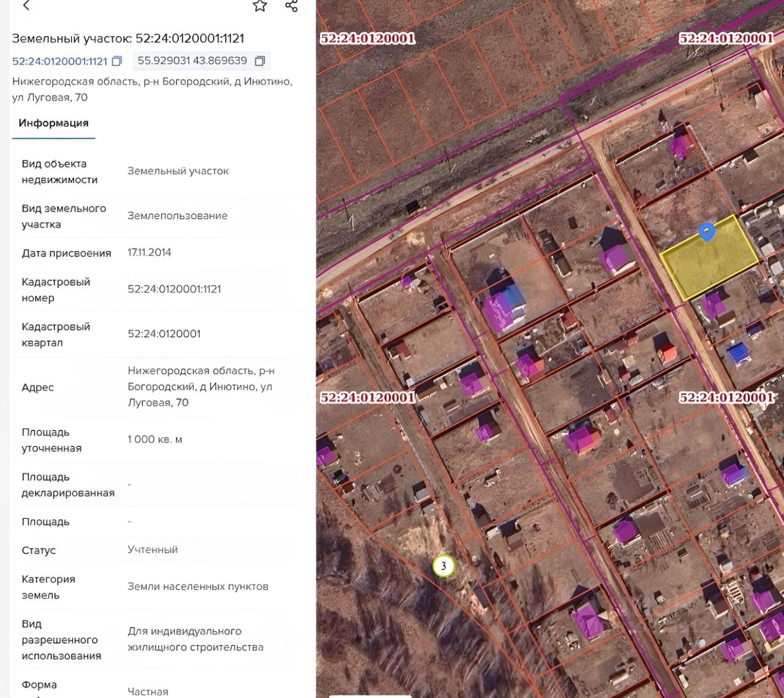This screenshot has height=698, width=784.
Task: Click the date 17.11.2014
Action: point(149,252)
